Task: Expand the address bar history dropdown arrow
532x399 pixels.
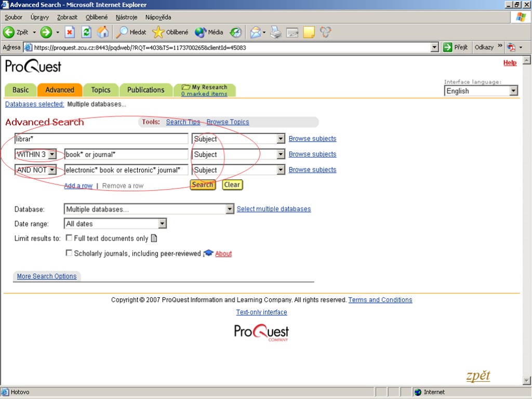Action: point(434,47)
